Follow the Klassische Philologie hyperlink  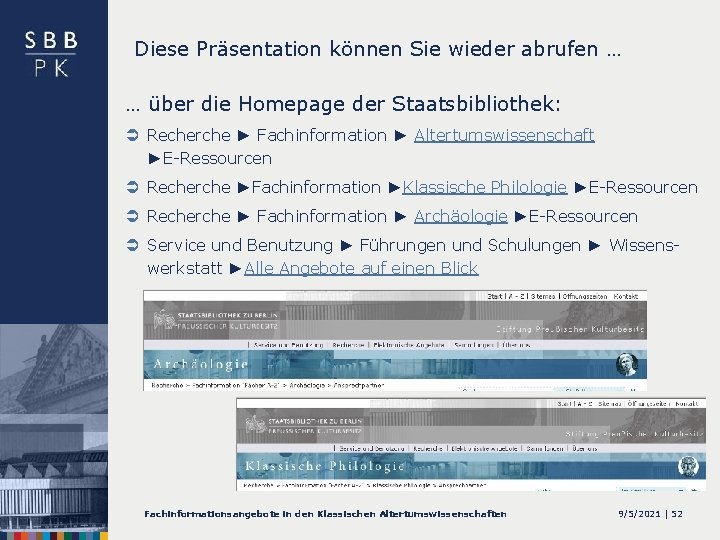pos(484,187)
